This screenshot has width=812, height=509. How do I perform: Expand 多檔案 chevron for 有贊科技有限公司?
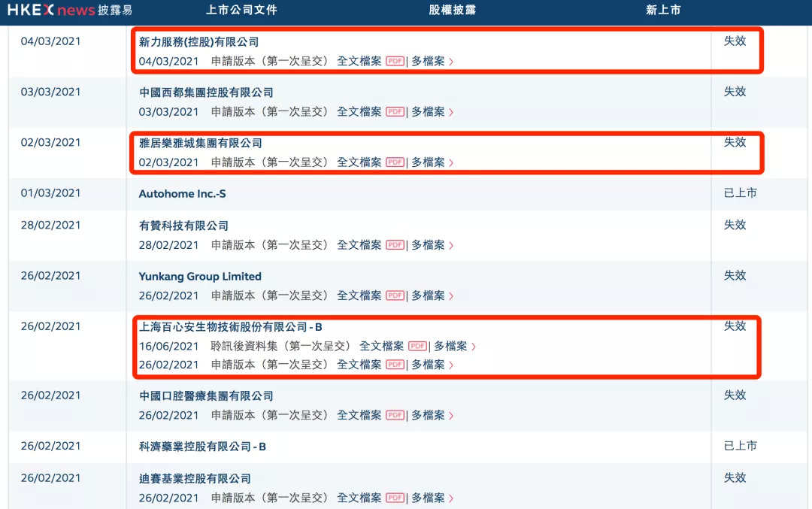[452, 245]
